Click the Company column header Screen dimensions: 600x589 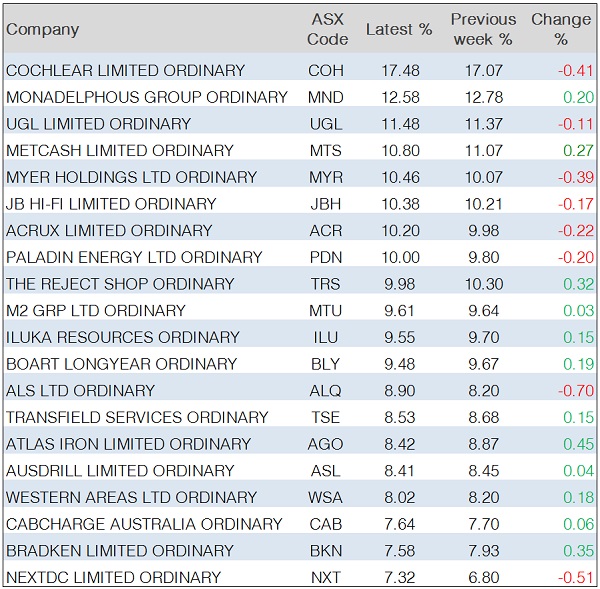click(42, 29)
